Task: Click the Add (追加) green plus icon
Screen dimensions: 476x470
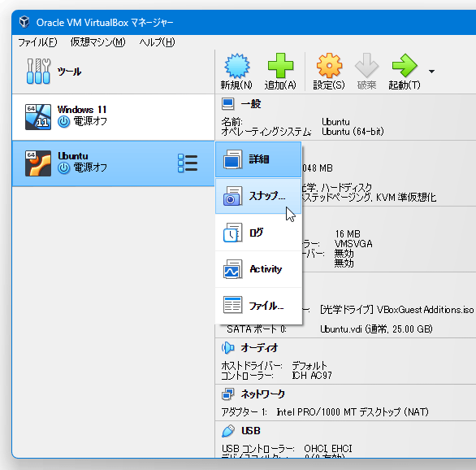Action: pyautogui.click(x=280, y=66)
